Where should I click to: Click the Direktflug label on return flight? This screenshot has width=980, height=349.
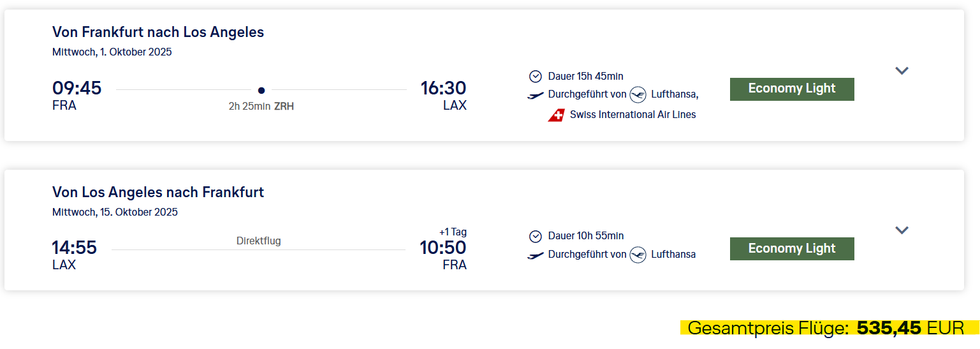pos(259,241)
